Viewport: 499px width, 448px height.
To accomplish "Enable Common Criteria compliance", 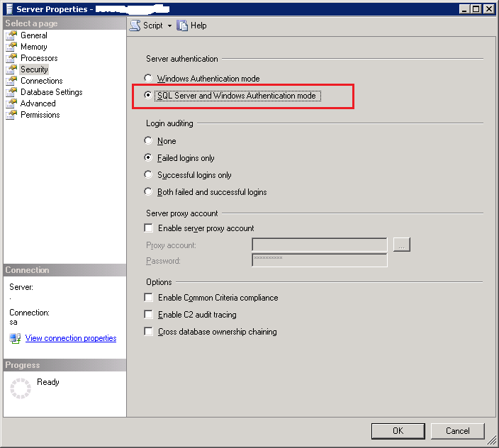I will click(148, 297).
